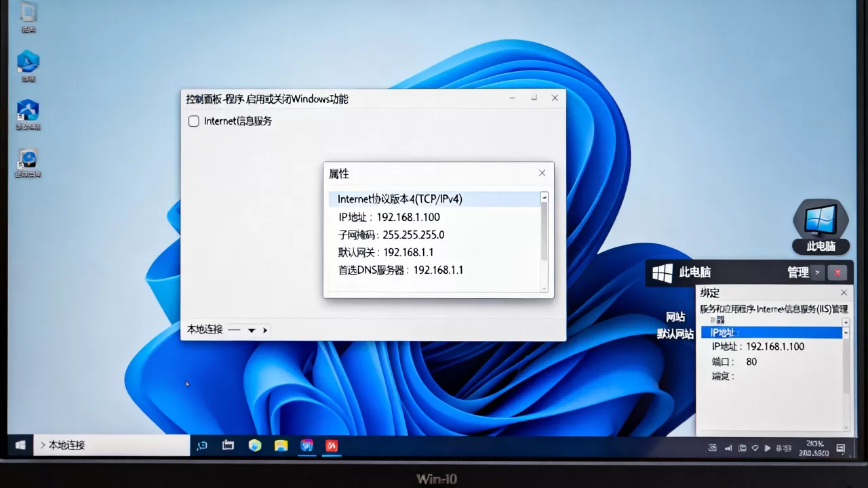Minimize the 启用或关闭Windows功能 window
This screenshot has width=868, height=488.
click(x=512, y=98)
